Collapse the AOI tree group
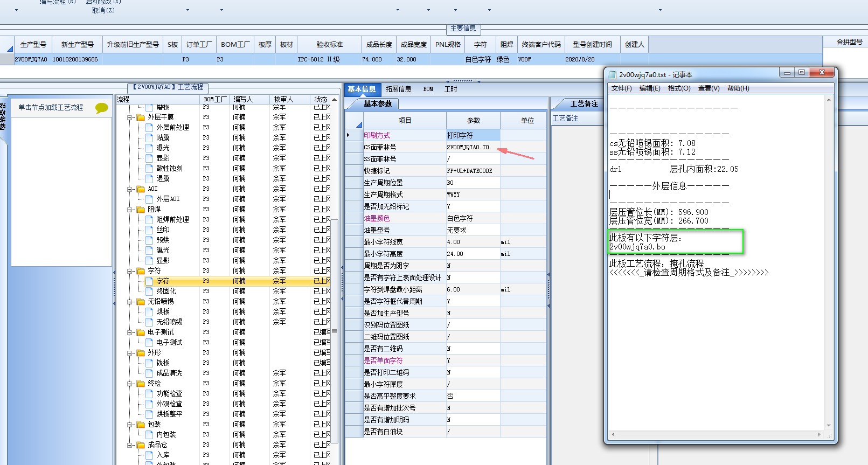The height and width of the screenshot is (465, 868). click(130, 189)
